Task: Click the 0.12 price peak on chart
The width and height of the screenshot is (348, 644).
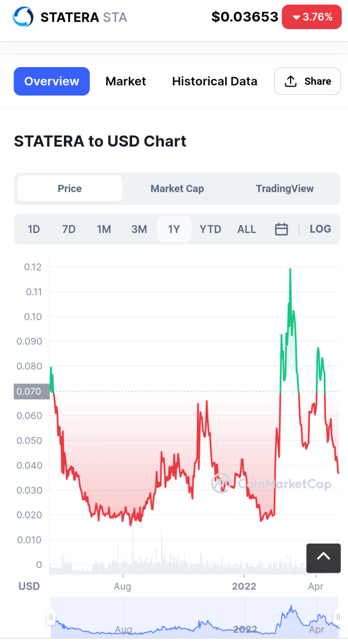Action: click(x=291, y=269)
